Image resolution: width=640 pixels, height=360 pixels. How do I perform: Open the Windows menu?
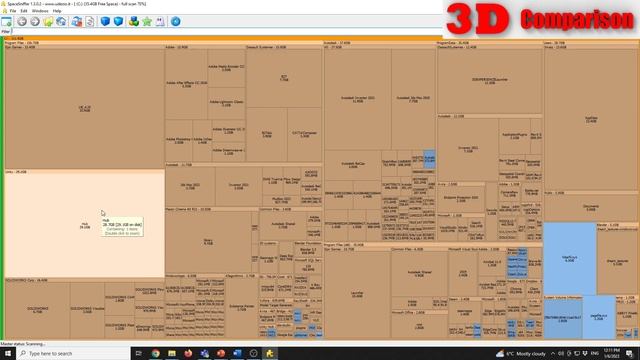pos(40,11)
